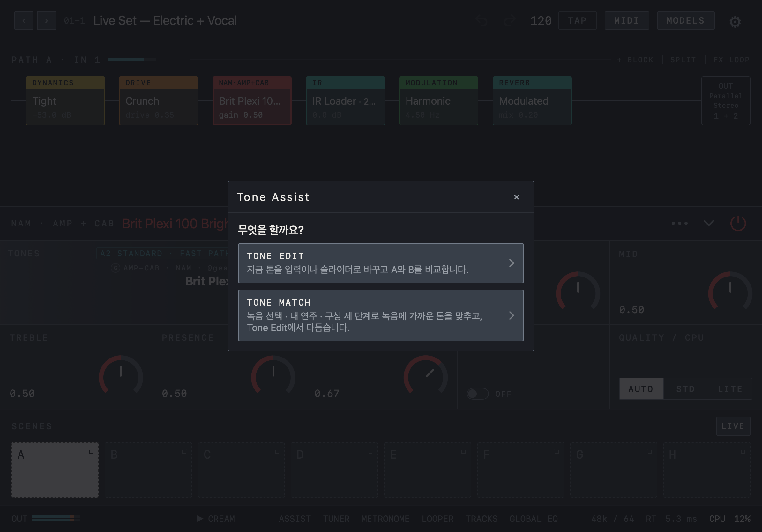Select scene A
Image resolution: width=762 pixels, height=532 pixels.
(55, 469)
